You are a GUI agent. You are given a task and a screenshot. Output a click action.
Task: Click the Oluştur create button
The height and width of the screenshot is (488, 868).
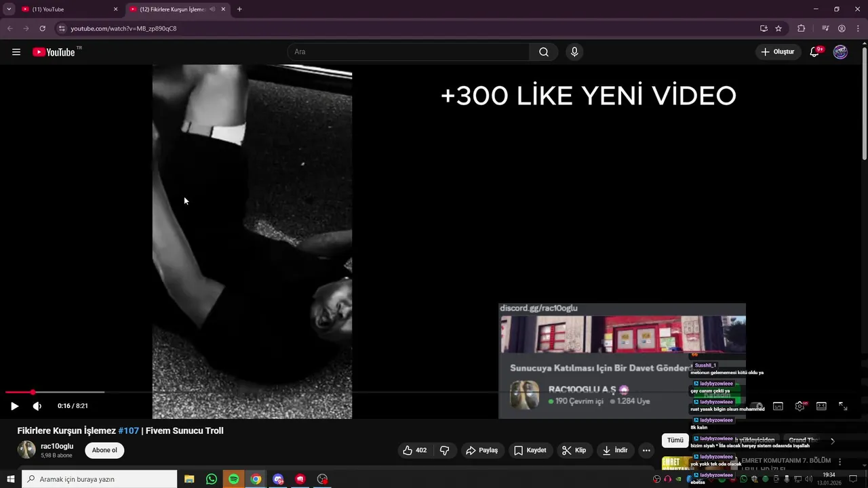click(x=777, y=52)
